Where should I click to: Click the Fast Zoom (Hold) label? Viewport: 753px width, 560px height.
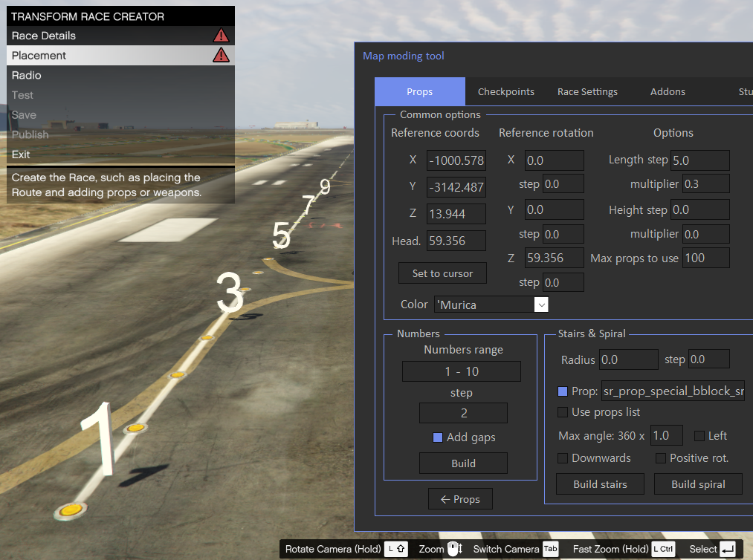click(610, 549)
